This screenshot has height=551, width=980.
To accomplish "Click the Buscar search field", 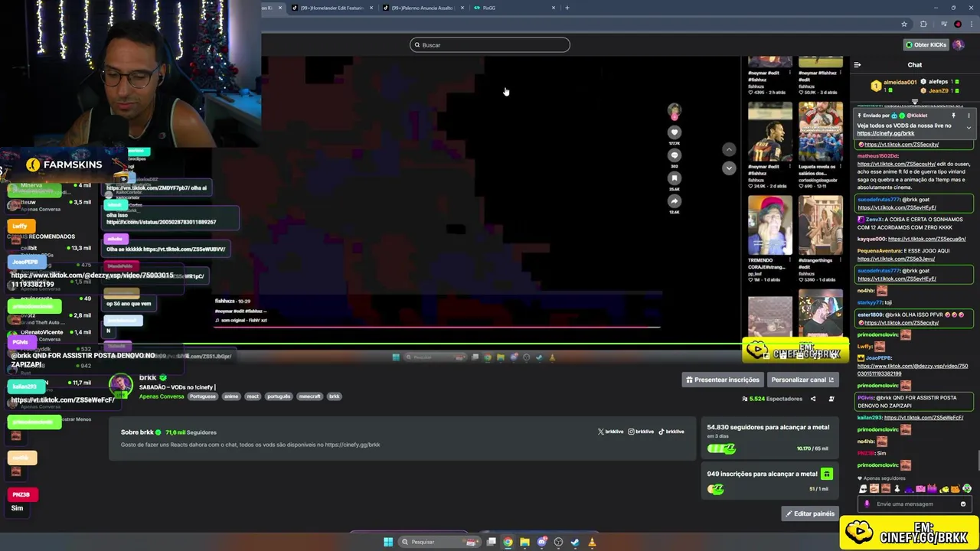I will pos(490,45).
